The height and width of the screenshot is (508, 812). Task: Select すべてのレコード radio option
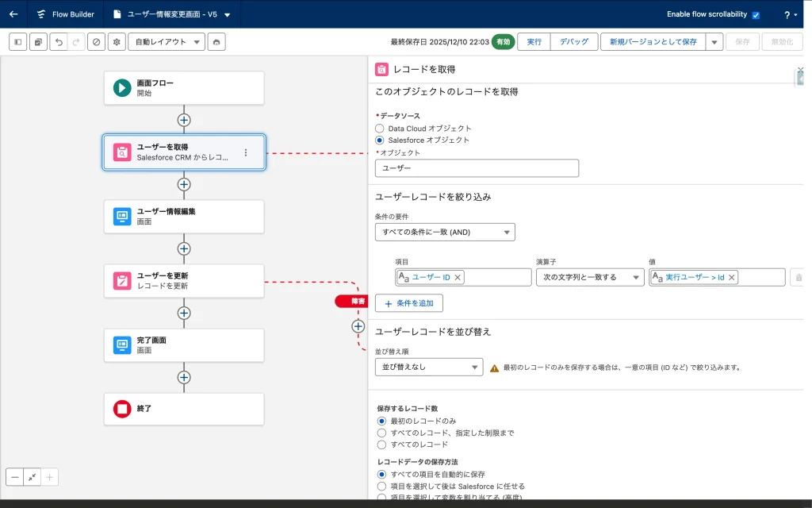point(382,444)
